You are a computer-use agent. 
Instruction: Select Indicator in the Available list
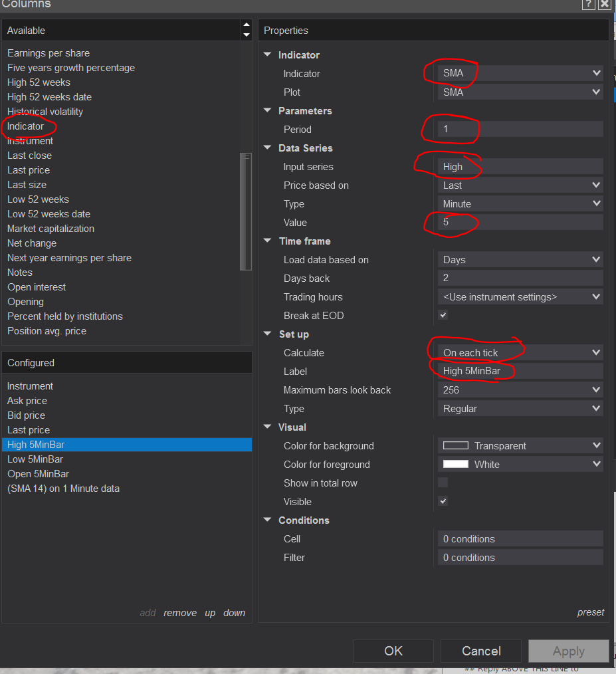coord(26,126)
